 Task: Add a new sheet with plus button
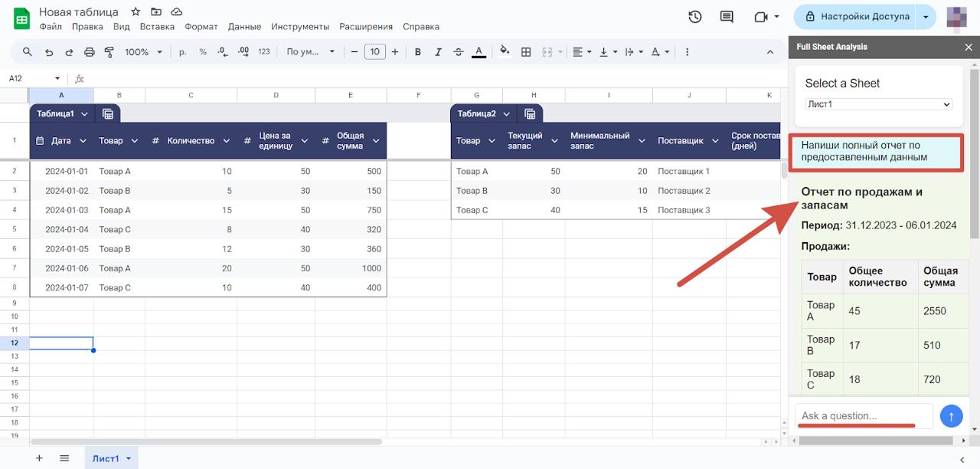click(39, 458)
